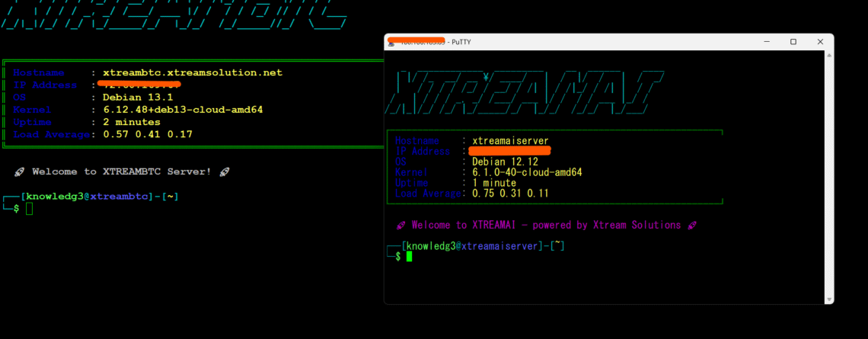Click rocket icon after XTREAMBTC Server! text
868x339 pixels.
pyautogui.click(x=224, y=172)
